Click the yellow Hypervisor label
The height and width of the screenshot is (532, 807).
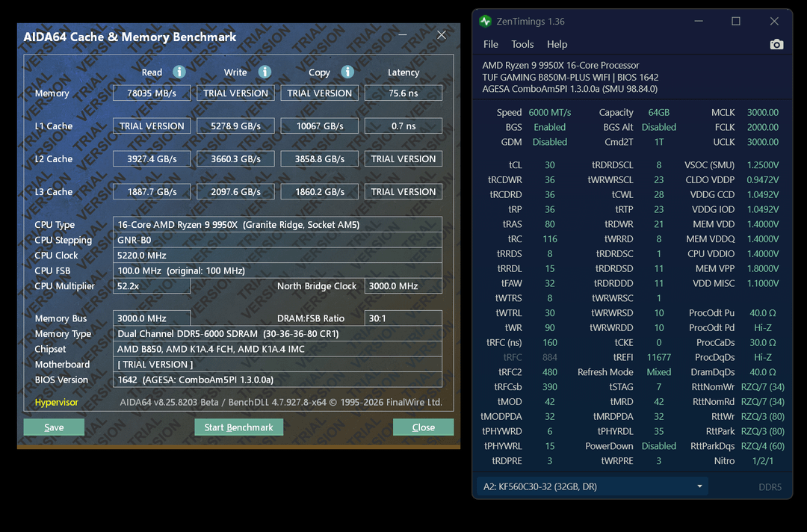(57, 403)
